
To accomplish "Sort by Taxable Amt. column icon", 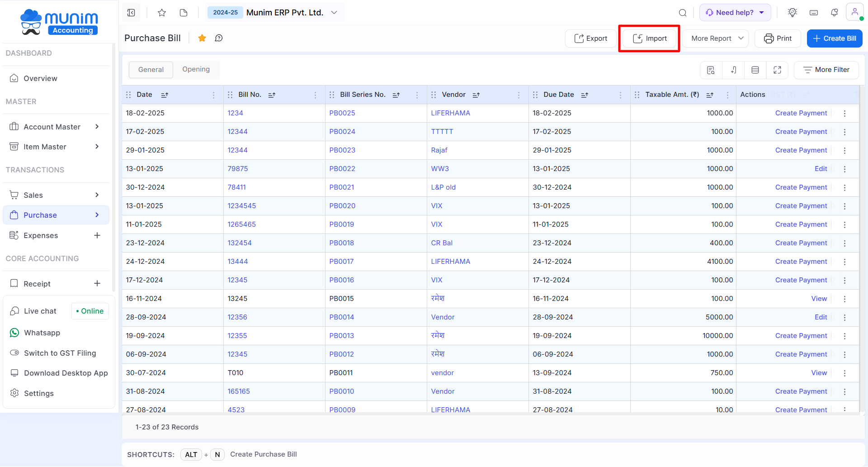I will pos(710,95).
